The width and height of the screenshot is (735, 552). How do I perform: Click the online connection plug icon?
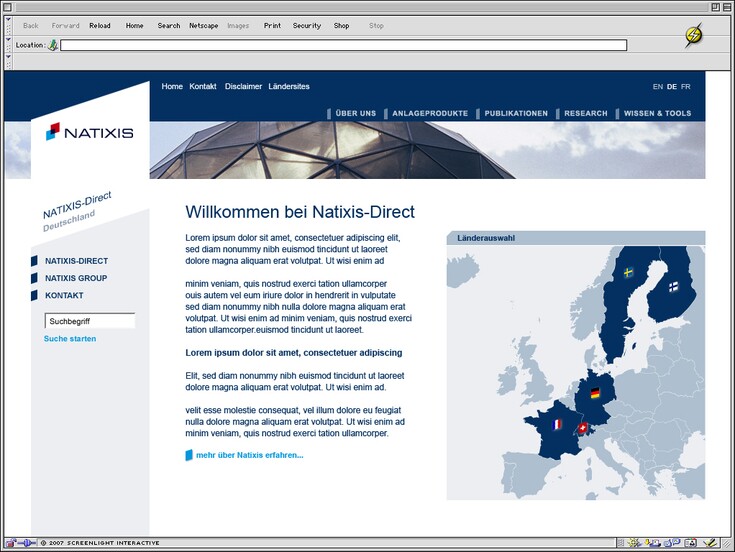click(x=27, y=543)
